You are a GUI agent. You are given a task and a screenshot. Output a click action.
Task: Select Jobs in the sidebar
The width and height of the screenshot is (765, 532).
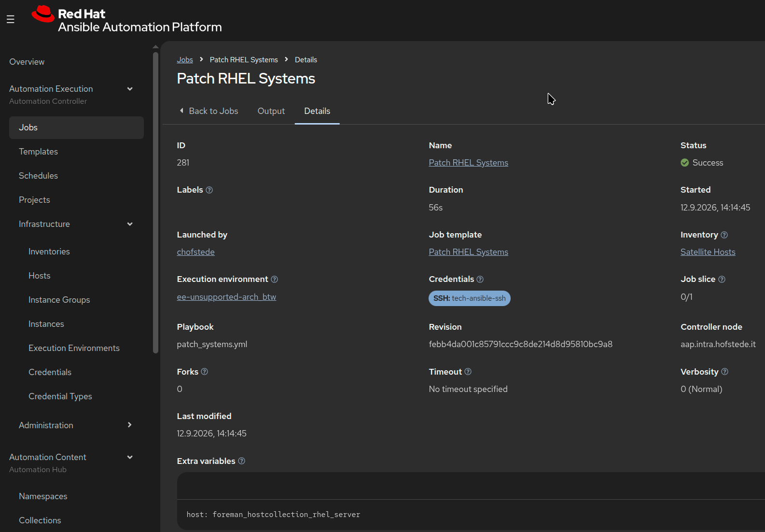76,127
